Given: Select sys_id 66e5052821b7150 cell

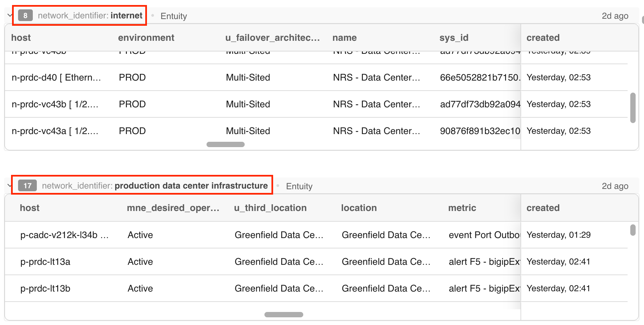Looking at the screenshot, I should pos(480,78).
